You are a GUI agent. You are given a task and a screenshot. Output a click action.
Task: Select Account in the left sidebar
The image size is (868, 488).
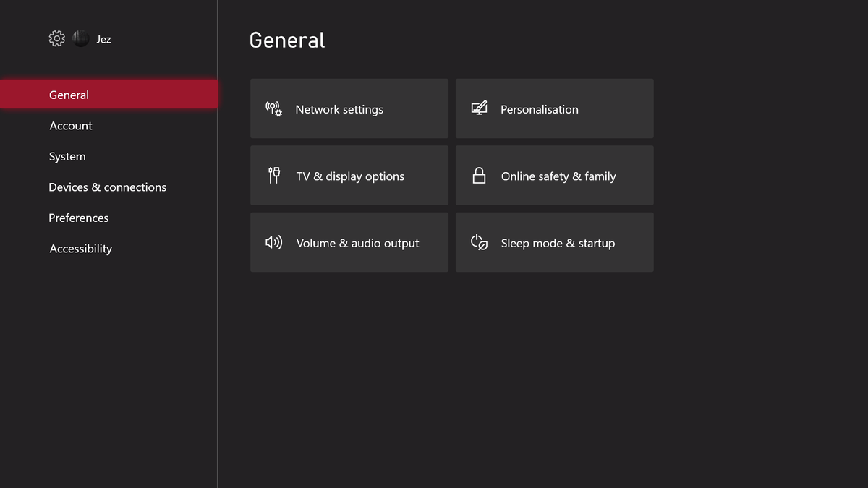(x=70, y=125)
